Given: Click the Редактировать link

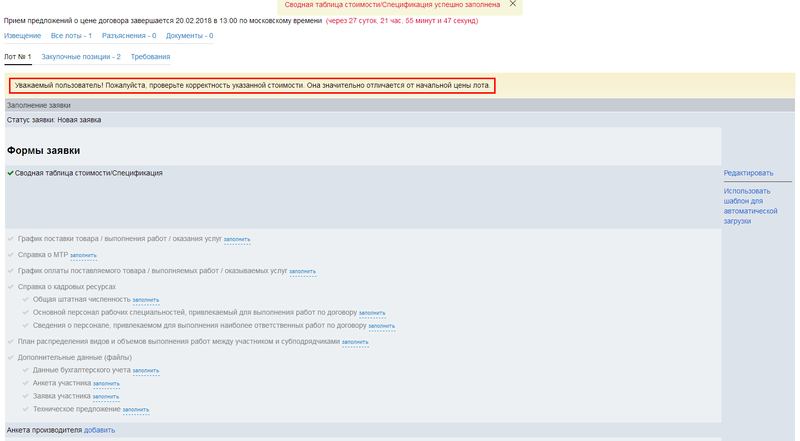Looking at the screenshot, I should coord(748,173).
